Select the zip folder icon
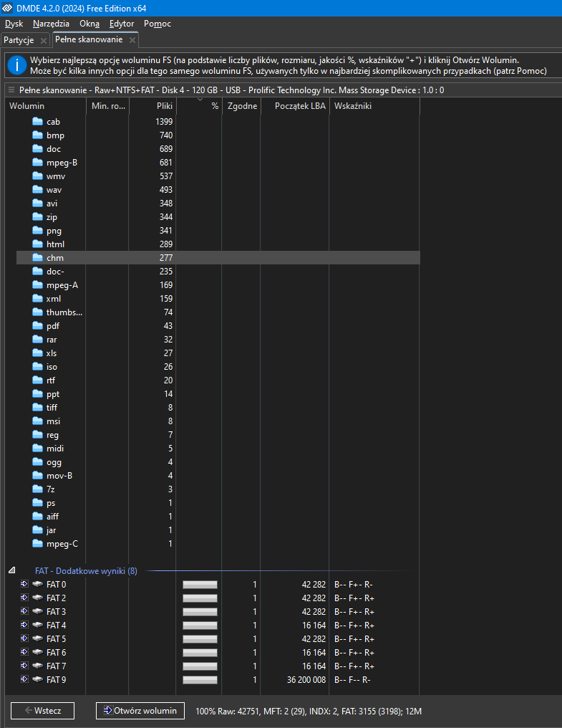Viewport: 562px width, 728px height. [x=38, y=217]
